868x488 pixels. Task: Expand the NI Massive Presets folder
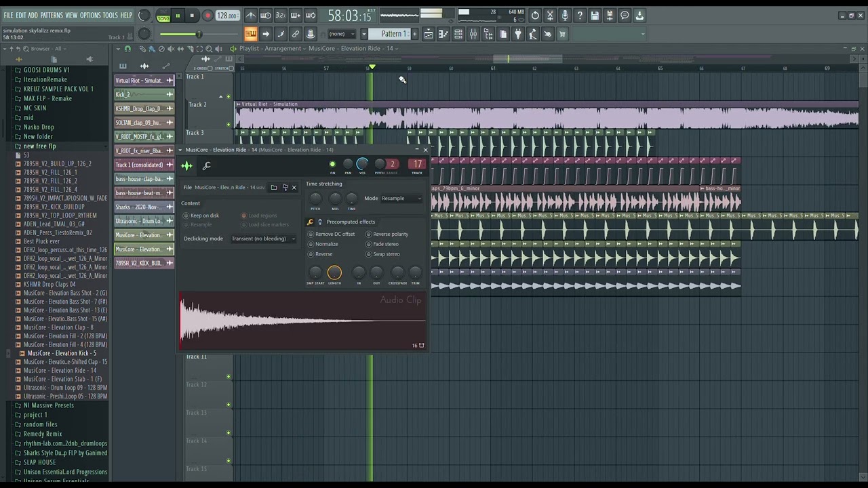tap(48, 405)
